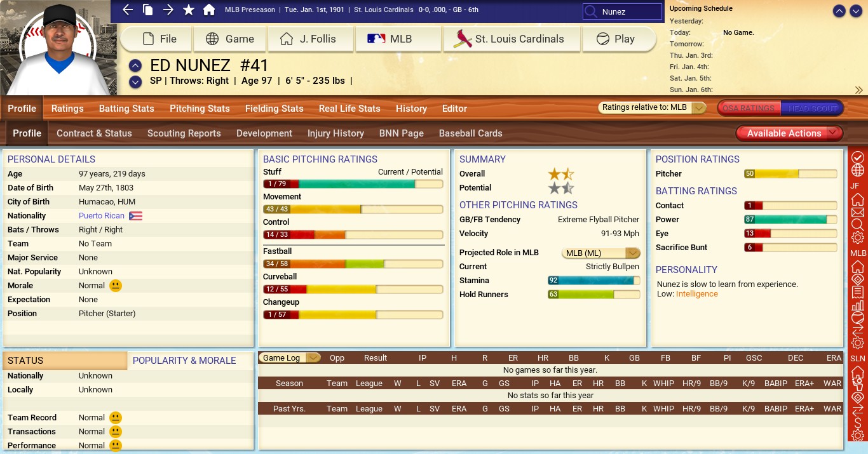868x454 pixels.
Task: Open the bar chart statistics icon in sidebar
Action: coord(858,305)
